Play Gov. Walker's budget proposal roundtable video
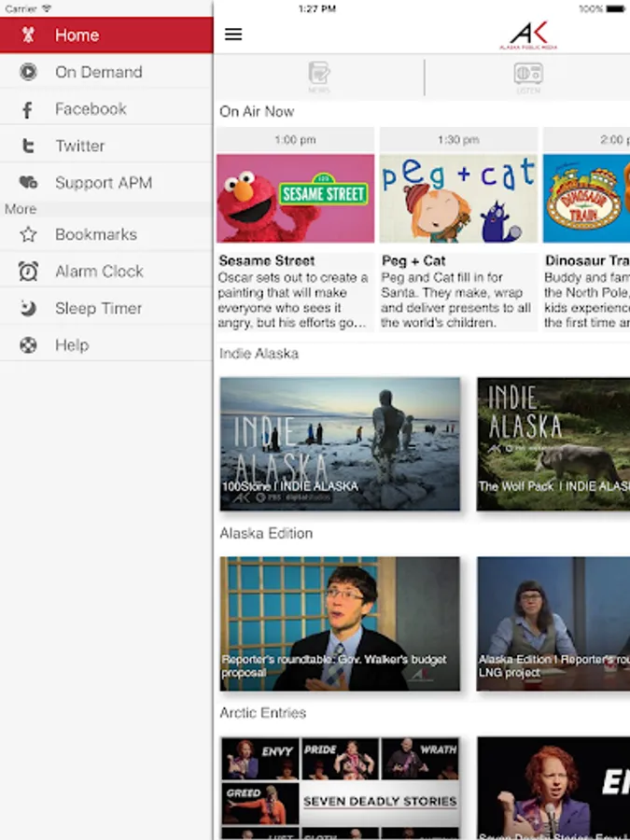This screenshot has height=840, width=630. tap(340, 623)
